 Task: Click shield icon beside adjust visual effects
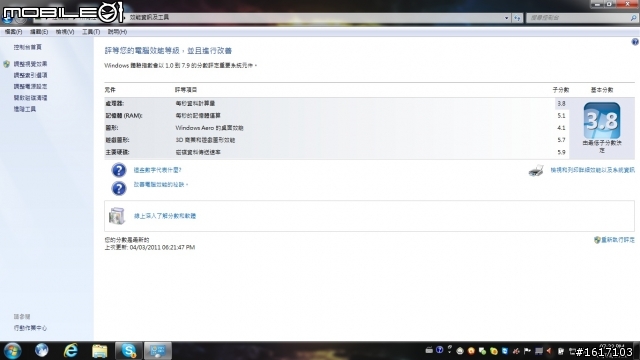[x=7, y=64]
